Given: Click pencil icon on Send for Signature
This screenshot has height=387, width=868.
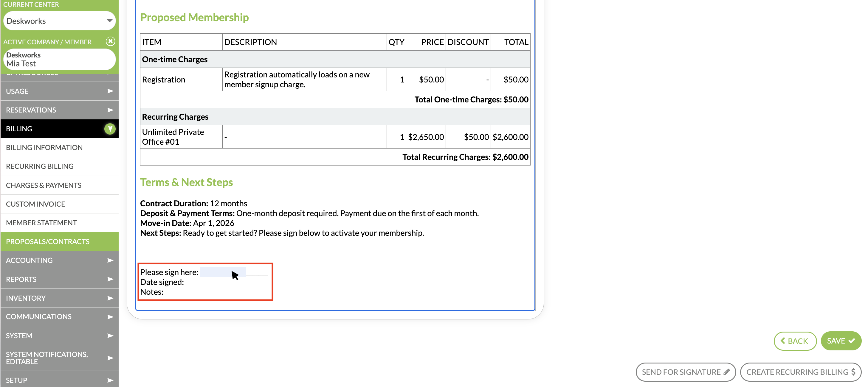Looking at the screenshot, I should tap(726, 372).
